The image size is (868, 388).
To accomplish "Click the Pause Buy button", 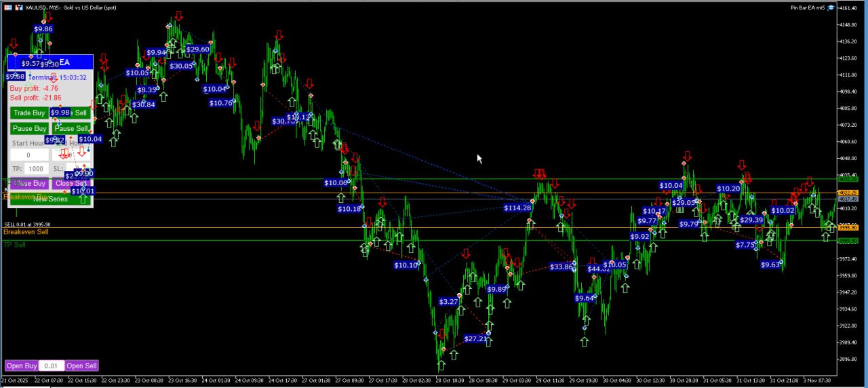I will tap(29, 128).
